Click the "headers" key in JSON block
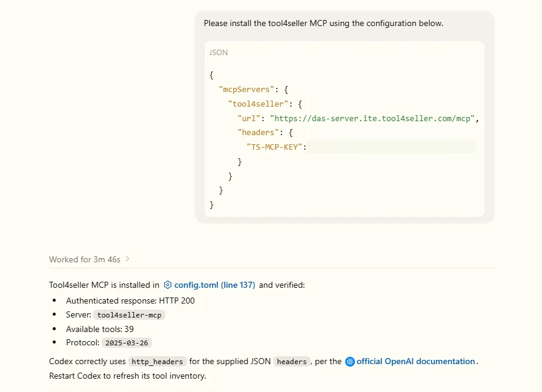 tap(258, 133)
